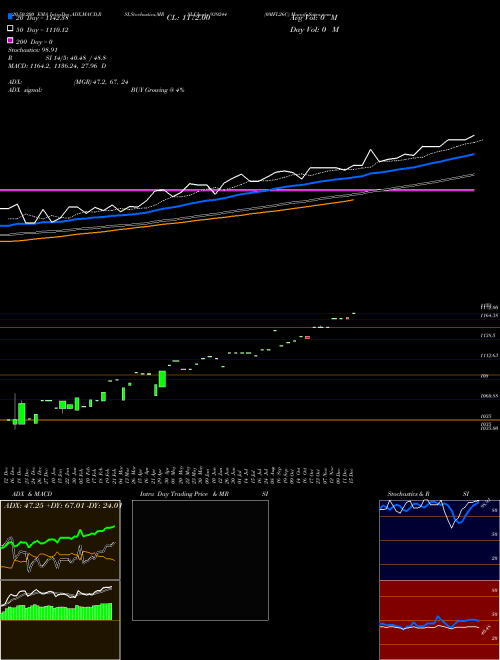Click the '(MGR) 47.2, 67, 24' values
This screenshot has height=660, width=500.
click(101, 82)
